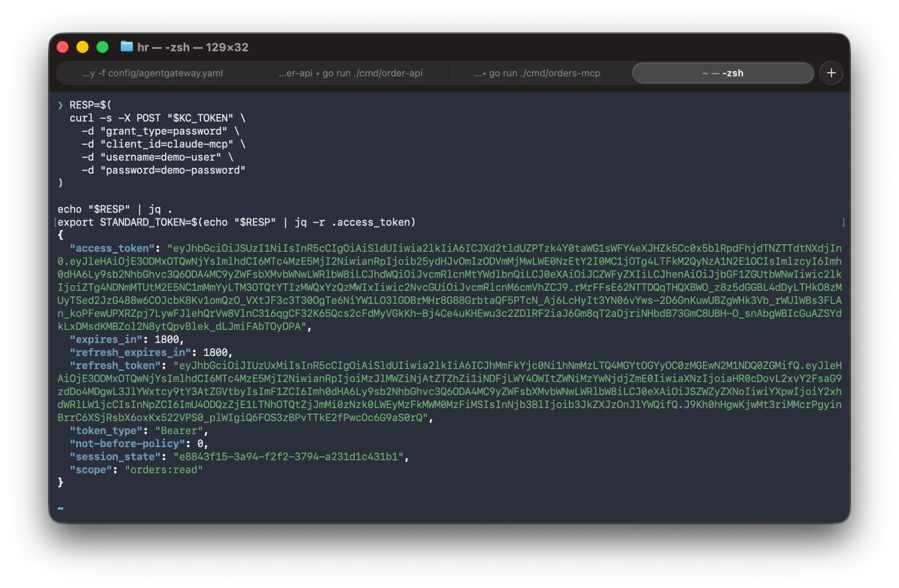
Task: Click the "password=demo-password" argument line
Action: [163, 170]
